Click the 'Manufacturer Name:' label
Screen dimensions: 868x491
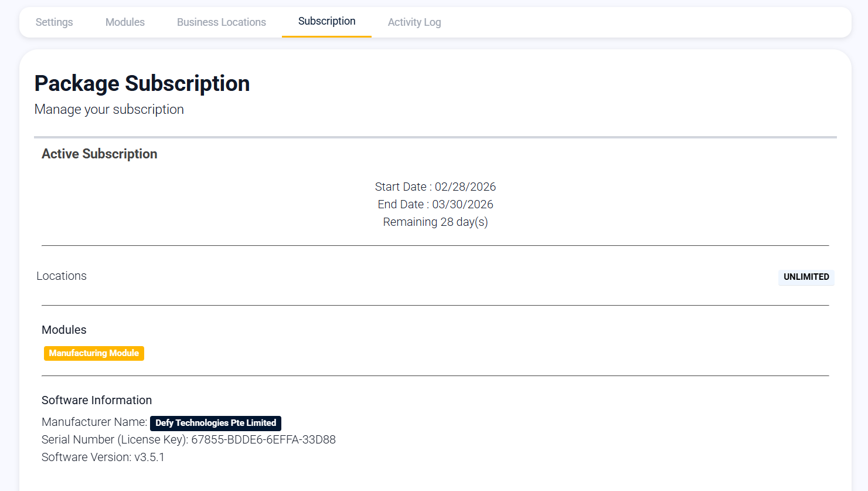tap(94, 422)
